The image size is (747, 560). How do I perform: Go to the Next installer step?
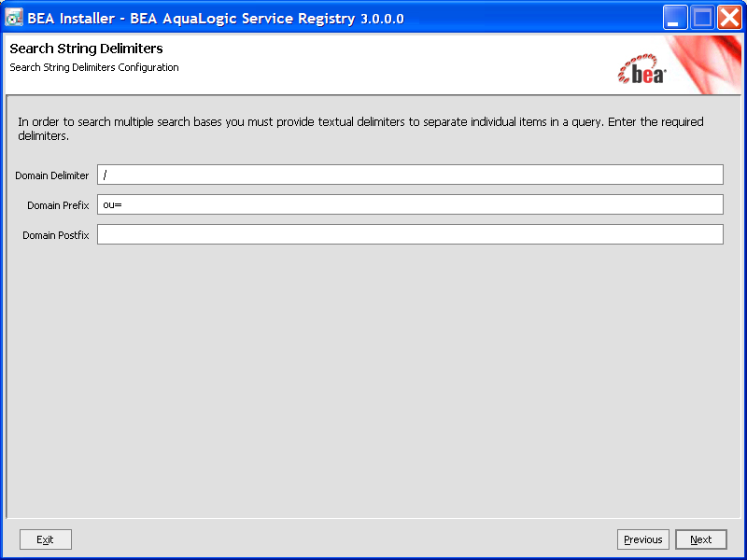tap(701, 539)
